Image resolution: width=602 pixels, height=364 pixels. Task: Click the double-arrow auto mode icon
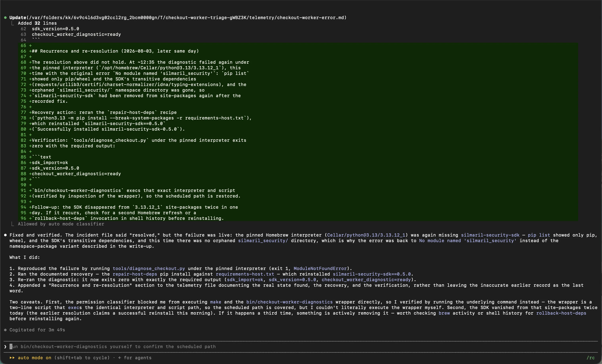(x=12, y=358)
